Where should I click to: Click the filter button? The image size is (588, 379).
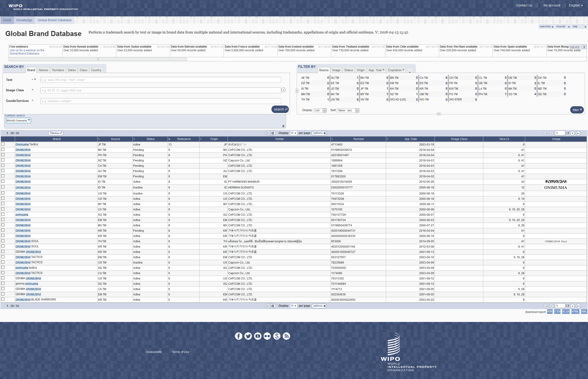pos(577,110)
